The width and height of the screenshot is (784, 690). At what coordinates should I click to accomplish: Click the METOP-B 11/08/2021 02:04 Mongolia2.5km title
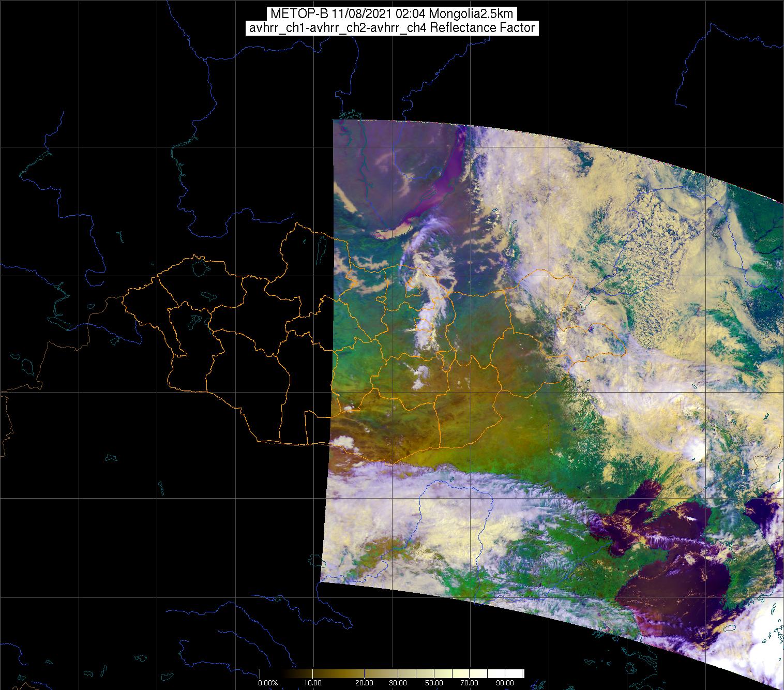click(391, 14)
